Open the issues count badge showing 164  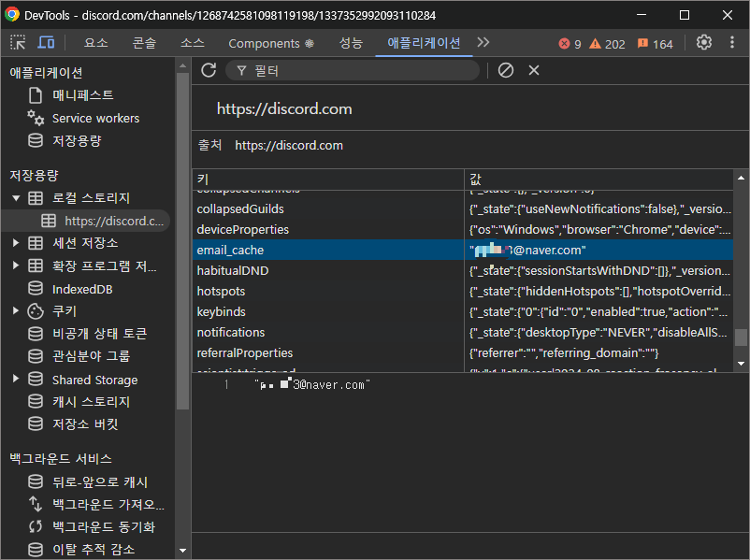(656, 44)
